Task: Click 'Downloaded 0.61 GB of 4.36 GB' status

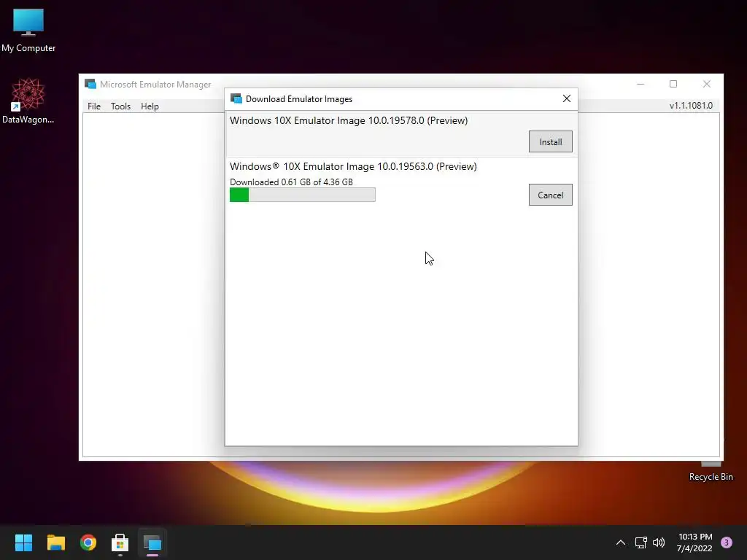Action: [x=291, y=182]
